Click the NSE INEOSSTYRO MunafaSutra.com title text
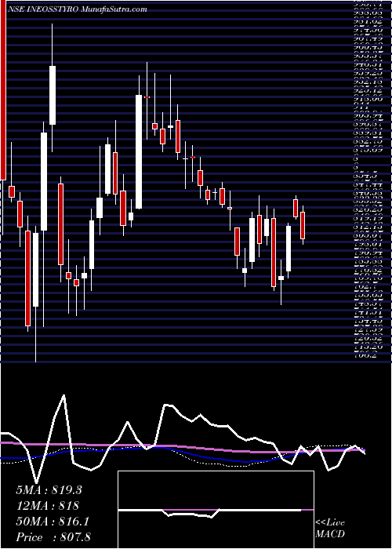 [x=78, y=9]
